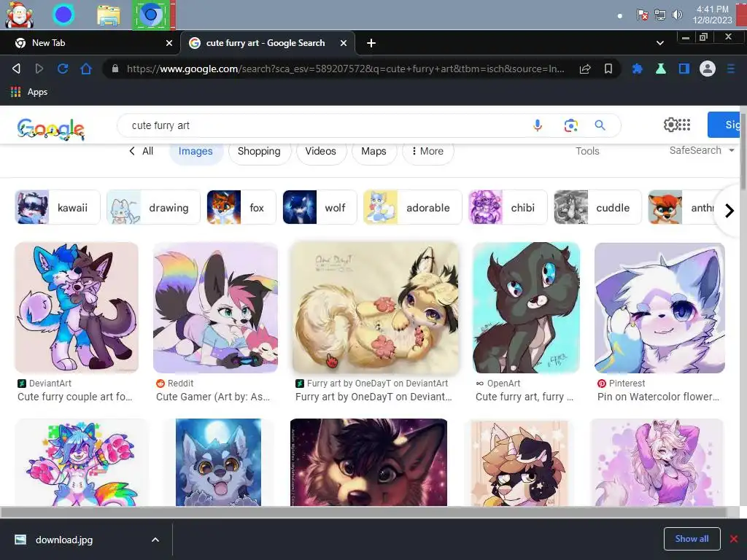The width and height of the screenshot is (747, 560).
Task: Click the green flask extension icon
Action: (660, 69)
